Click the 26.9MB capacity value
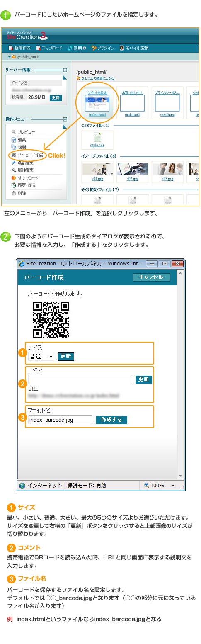 (37, 97)
